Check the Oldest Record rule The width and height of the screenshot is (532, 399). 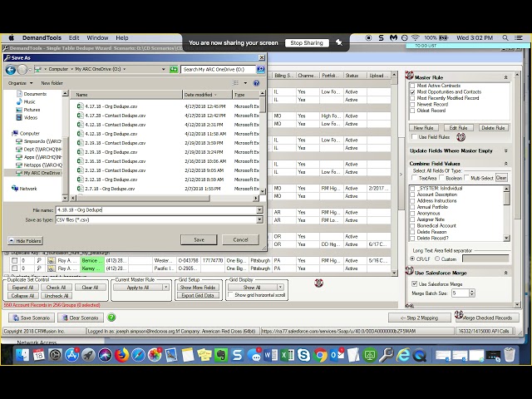coord(412,111)
